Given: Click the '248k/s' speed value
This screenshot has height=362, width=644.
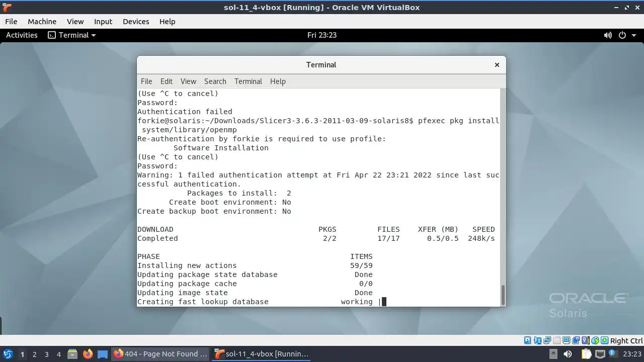Looking at the screenshot, I should point(481,238).
